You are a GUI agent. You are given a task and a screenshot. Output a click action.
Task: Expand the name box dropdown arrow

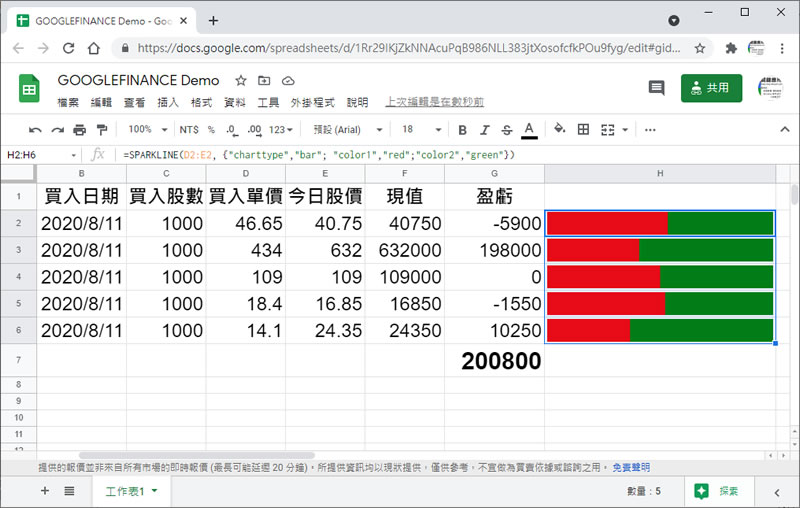coord(73,155)
